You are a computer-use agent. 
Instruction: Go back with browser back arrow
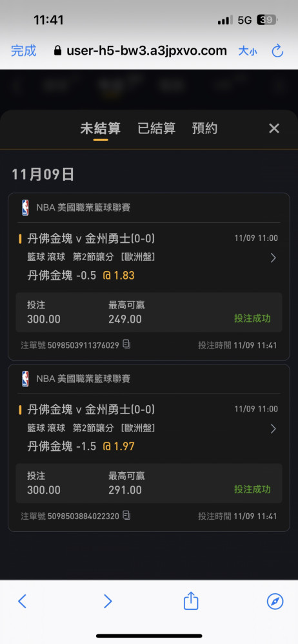point(22,601)
